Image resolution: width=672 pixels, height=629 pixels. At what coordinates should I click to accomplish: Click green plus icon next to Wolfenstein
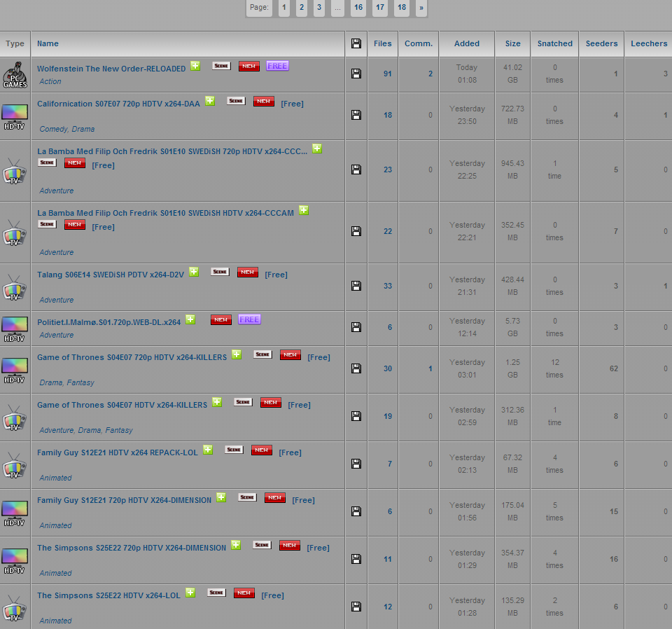tap(195, 66)
